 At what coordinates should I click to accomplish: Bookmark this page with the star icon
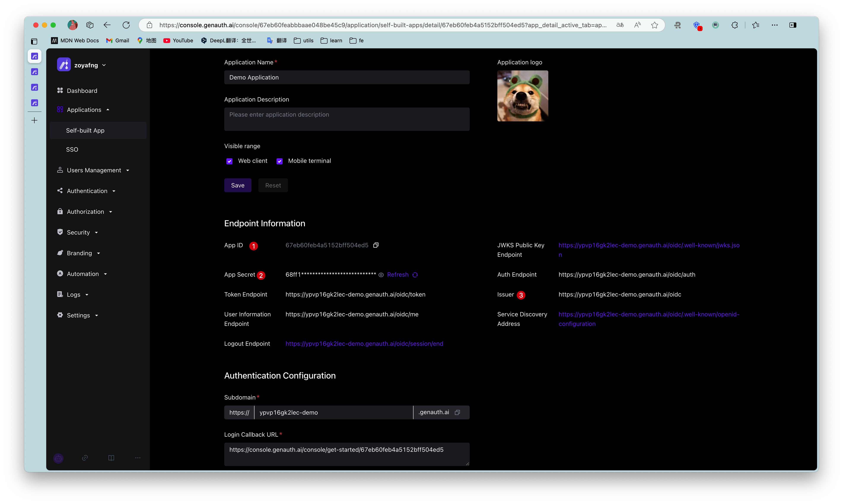654,25
